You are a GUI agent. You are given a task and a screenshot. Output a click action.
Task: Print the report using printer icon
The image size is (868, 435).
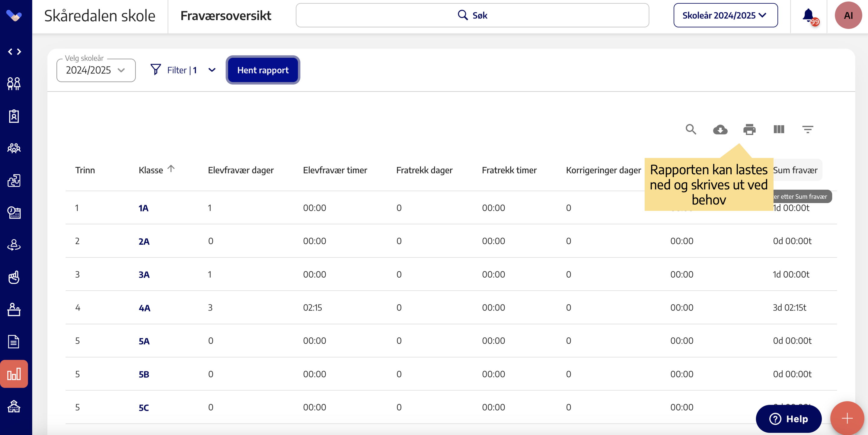(749, 130)
